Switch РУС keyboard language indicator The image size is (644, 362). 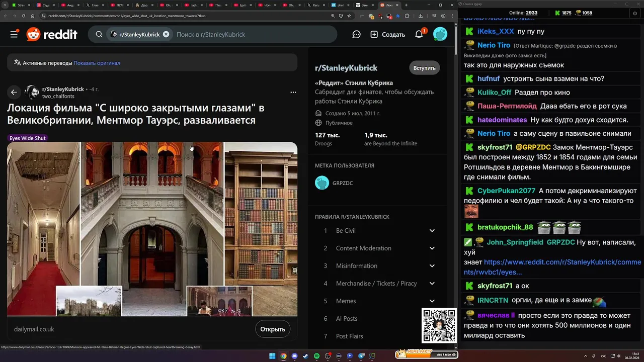(x=603, y=356)
